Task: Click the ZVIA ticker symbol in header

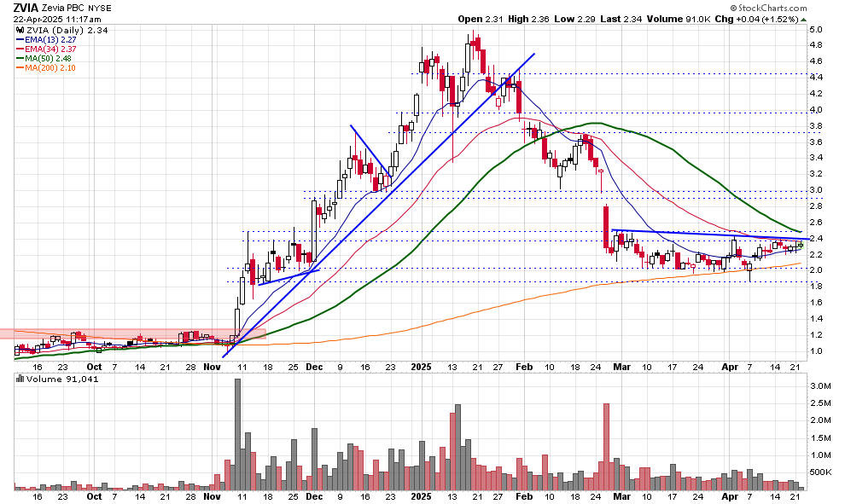Action: (26, 6)
